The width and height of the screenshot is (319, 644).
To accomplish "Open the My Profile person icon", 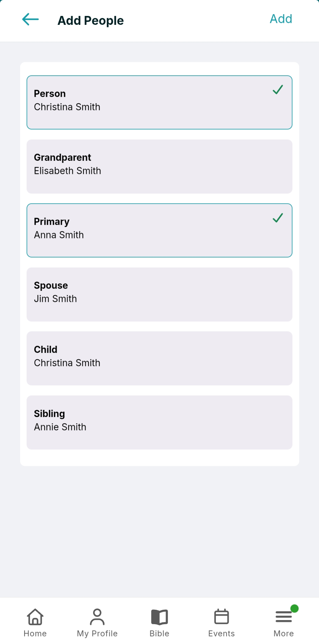I will click(97, 617).
